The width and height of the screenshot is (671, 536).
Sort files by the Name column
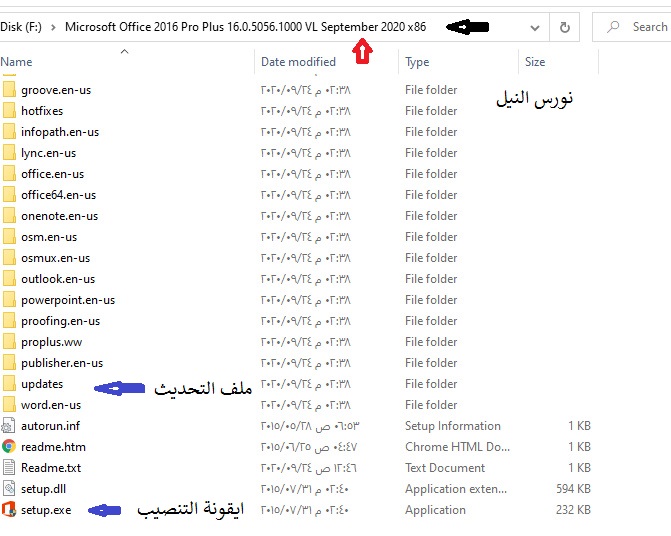17,62
